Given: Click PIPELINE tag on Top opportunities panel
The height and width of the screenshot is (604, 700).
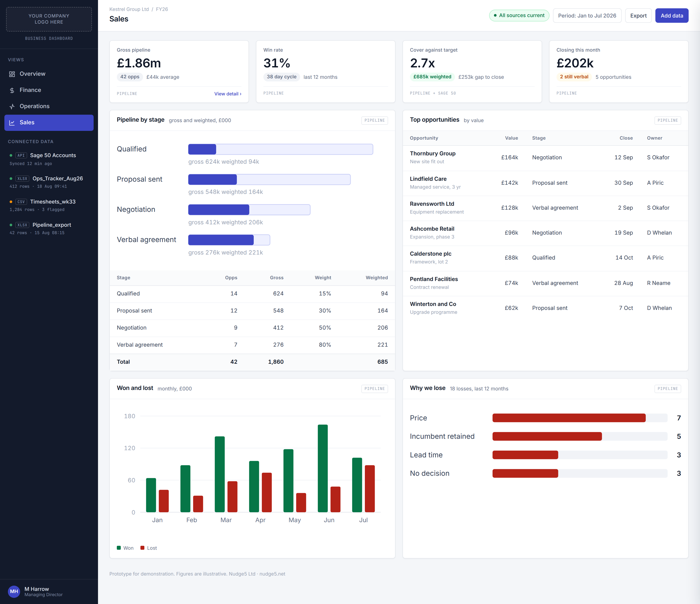Looking at the screenshot, I should click(668, 121).
